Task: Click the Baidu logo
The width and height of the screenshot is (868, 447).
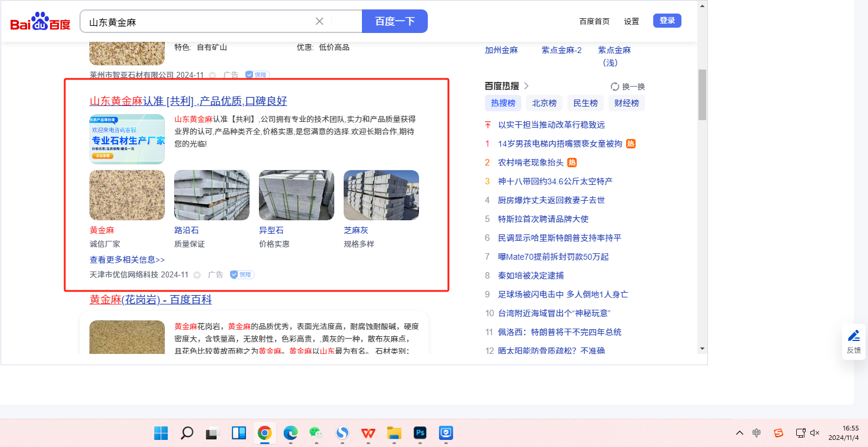Action: coord(40,22)
